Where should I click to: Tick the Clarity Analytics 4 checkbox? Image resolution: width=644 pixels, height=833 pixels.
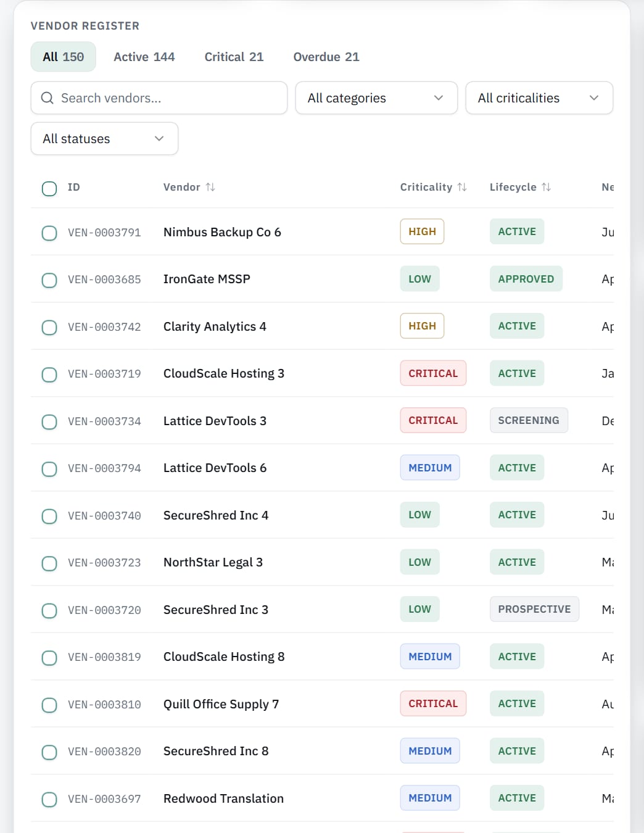point(49,327)
